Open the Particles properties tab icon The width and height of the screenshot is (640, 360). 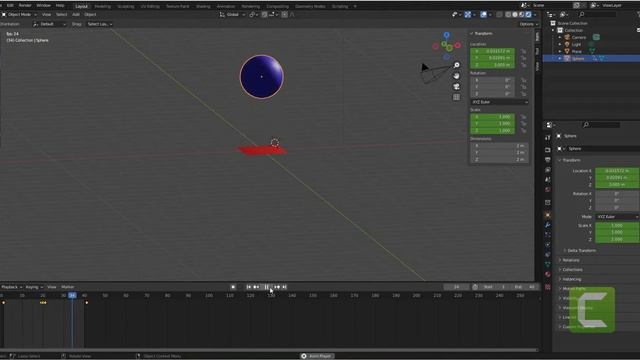click(548, 235)
